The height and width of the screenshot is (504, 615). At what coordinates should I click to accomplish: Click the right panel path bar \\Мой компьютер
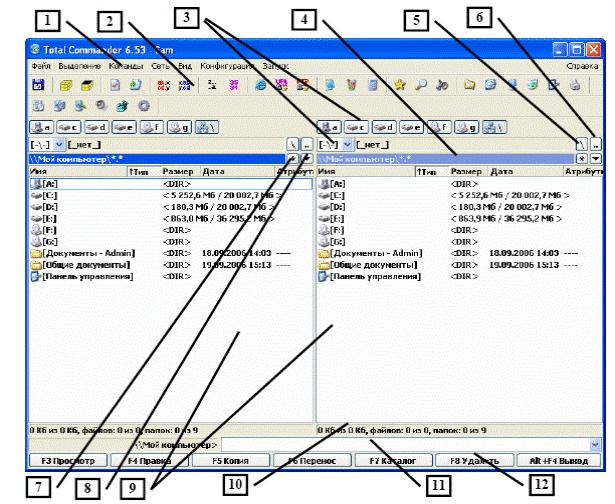(446, 159)
